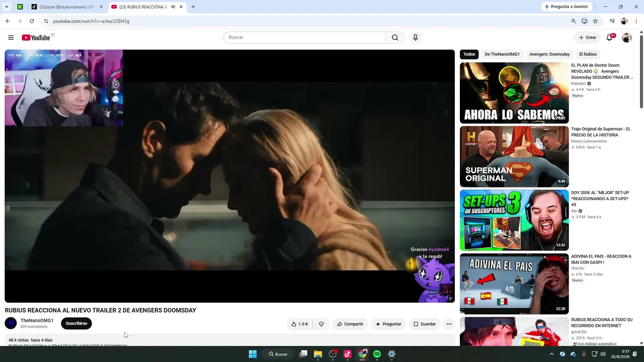
Task: Select the De TheNanoOMG1 filter chip
Action: coord(502,54)
